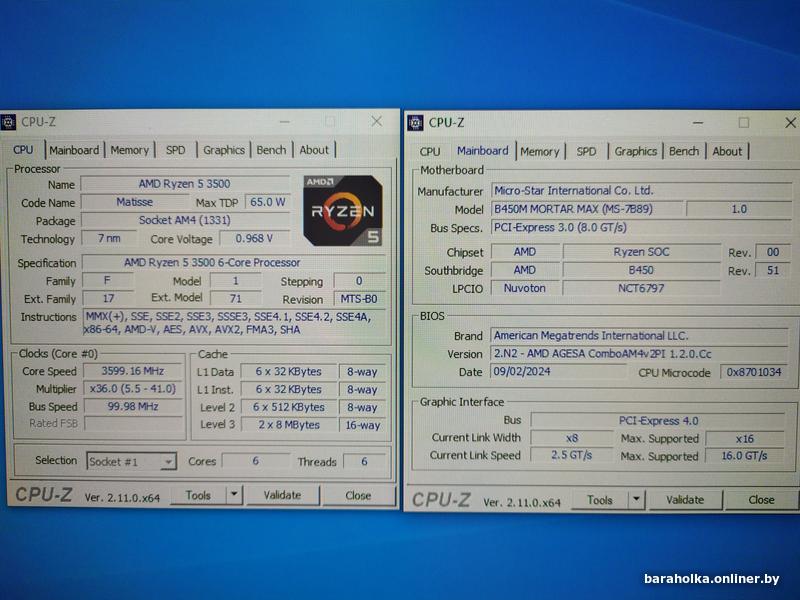Click Chipset value Ryzen SOC
Image resolution: width=800 pixels, height=600 pixels.
click(641, 252)
